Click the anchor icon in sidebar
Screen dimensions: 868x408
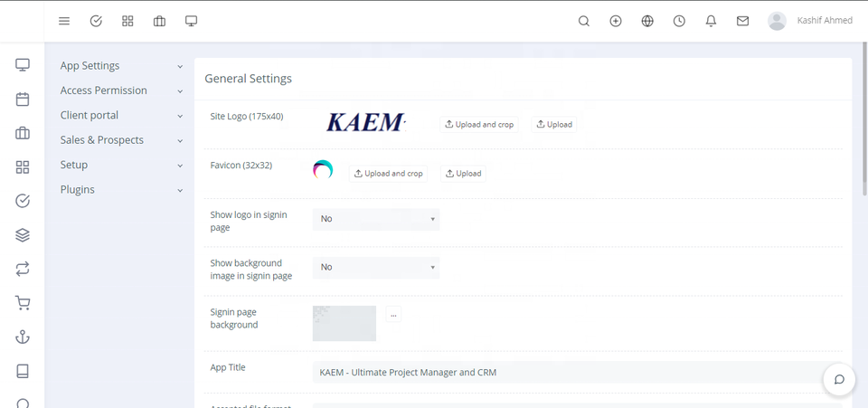tap(23, 337)
